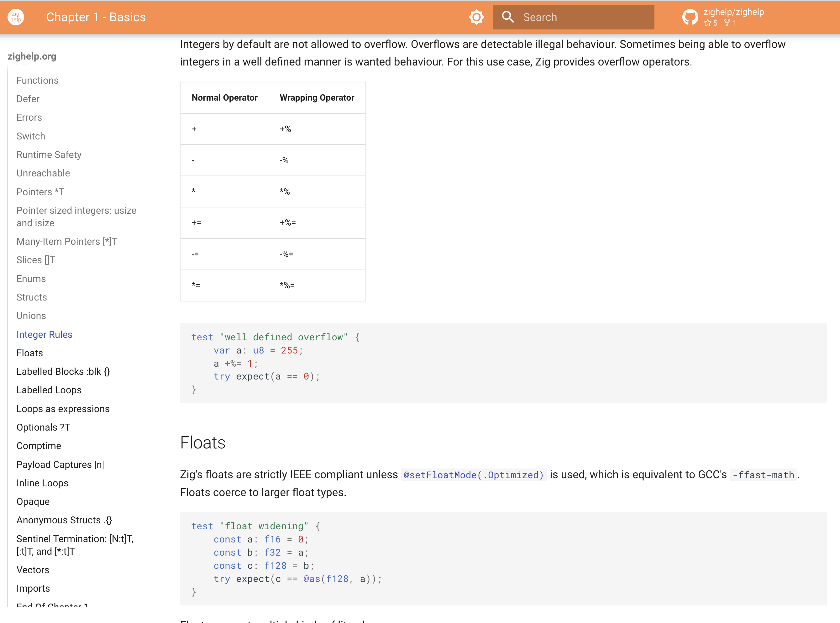Screen dimensions: 840x623
Task: Go to Functions section
Action: pos(37,80)
